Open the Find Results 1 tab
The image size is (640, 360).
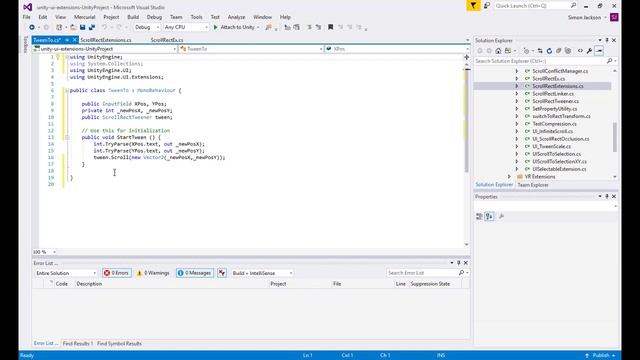78,344
